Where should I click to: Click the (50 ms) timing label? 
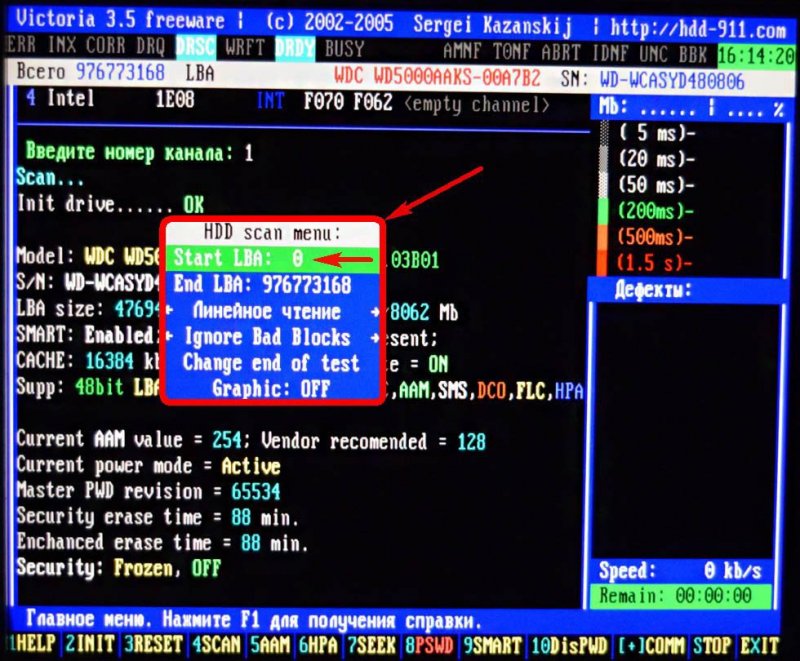point(657,184)
